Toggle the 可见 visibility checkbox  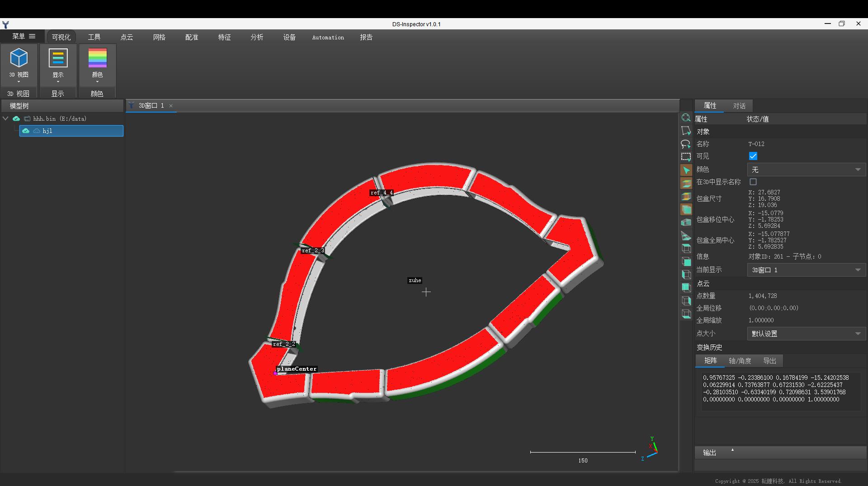point(753,156)
